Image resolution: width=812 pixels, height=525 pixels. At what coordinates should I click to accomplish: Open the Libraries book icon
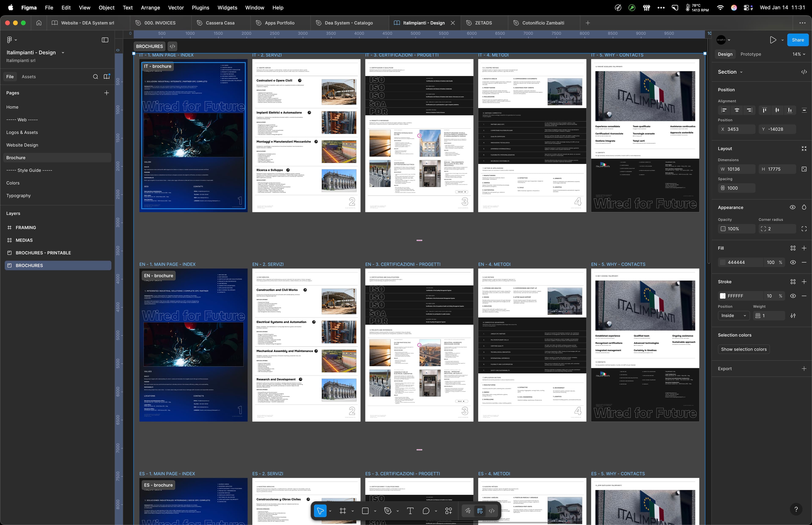tap(107, 77)
